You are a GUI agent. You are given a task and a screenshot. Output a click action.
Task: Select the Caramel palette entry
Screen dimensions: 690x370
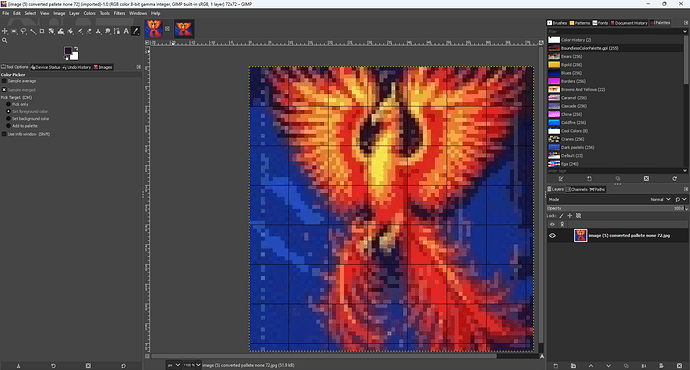573,98
